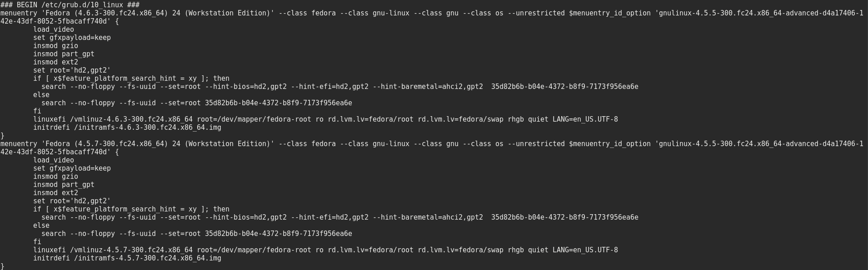This screenshot has height=270, width=868.
Task: Click 'linuxefi /vmlinuz-4.6.3-300.fc24.x86_64' text
Action: pos(113,119)
